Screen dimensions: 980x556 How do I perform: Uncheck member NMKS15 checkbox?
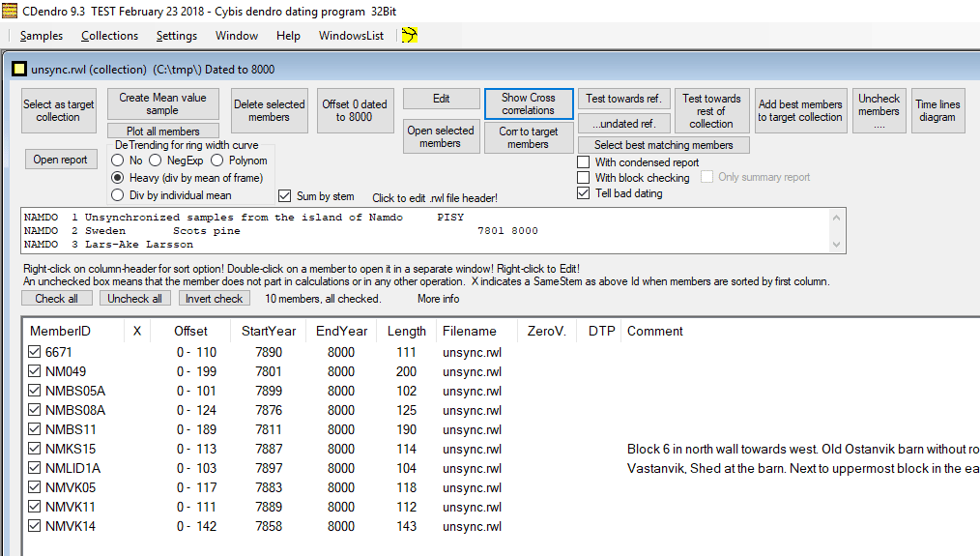(35, 449)
